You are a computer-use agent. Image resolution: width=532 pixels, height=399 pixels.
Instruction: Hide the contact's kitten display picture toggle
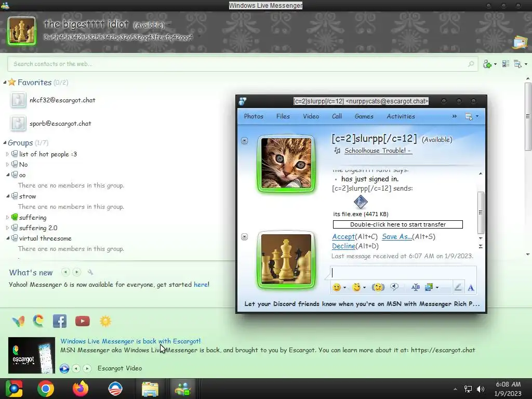click(244, 140)
